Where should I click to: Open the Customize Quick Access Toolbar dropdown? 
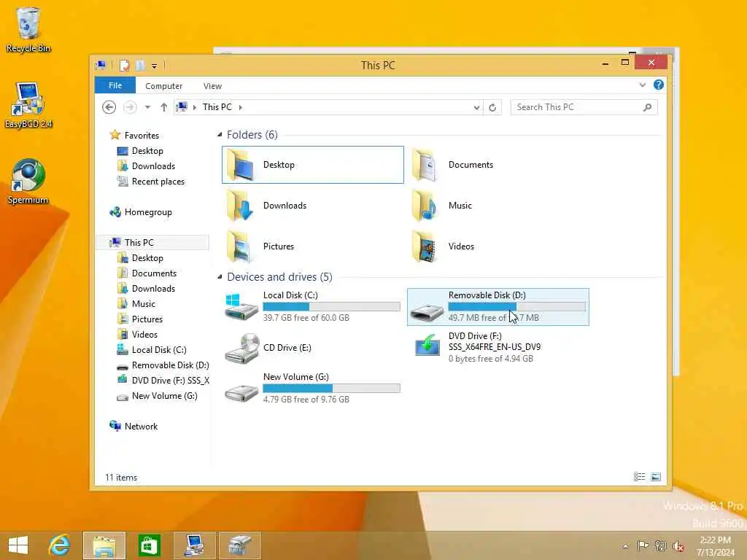click(x=154, y=66)
